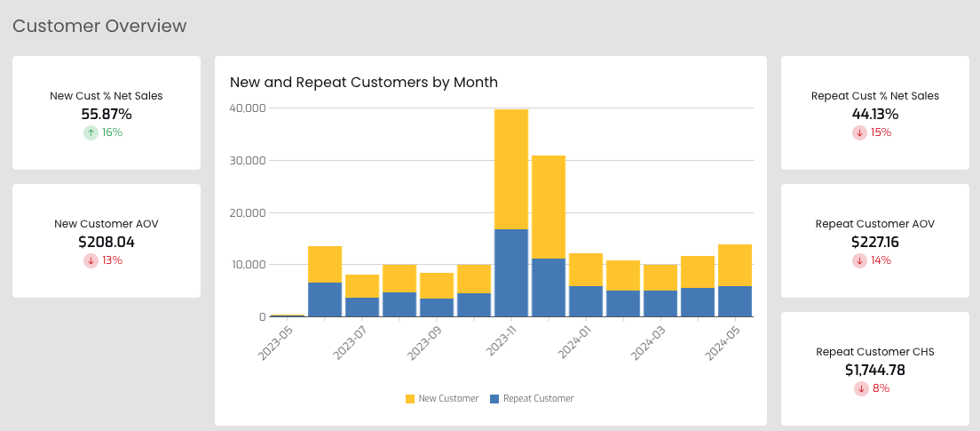Click green up-arrow under New Cust % Net Sales
980x431 pixels.
pos(91,132)
